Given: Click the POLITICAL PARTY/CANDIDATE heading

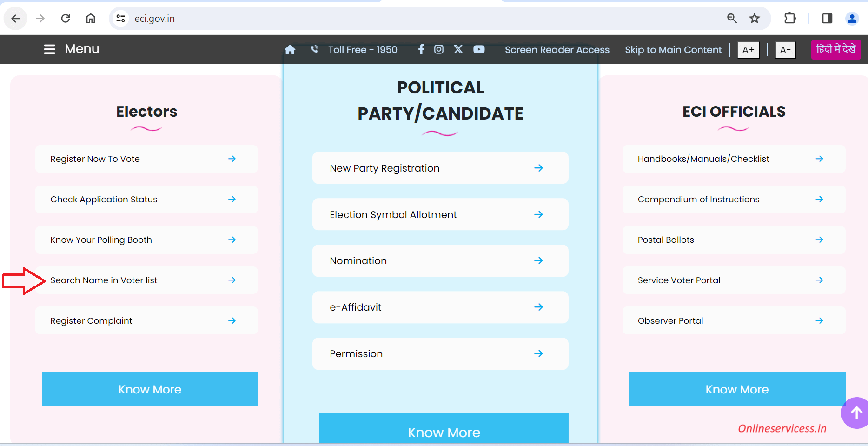Looking at the screenshot, I should pyautogui.click(x=440, y=100).
